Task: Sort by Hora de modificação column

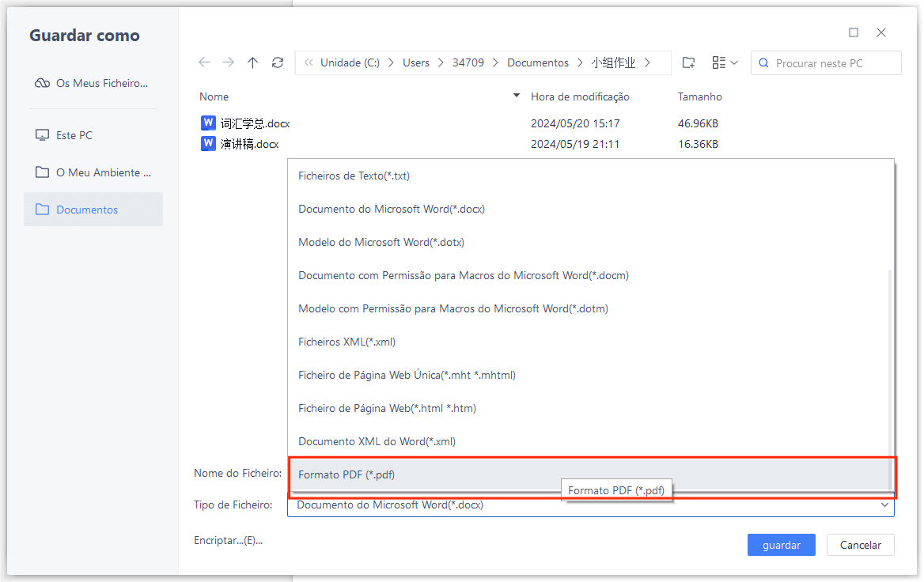Action: [580, 96]
